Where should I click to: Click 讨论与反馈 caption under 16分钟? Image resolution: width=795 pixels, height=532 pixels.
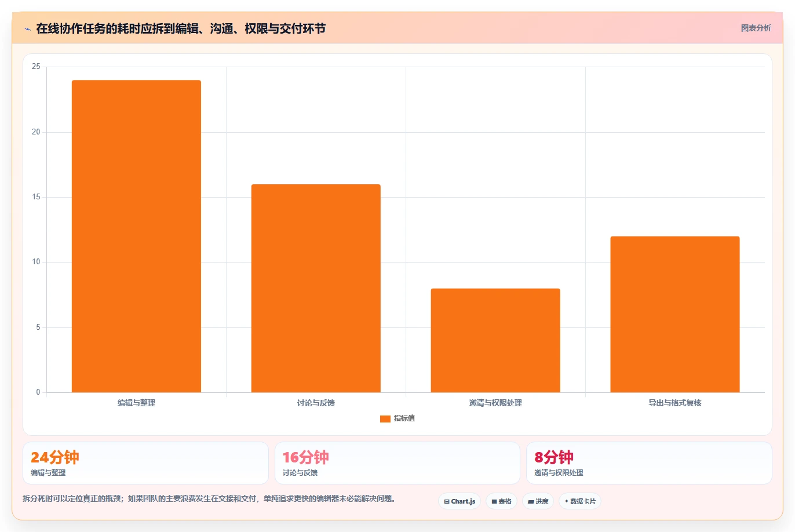[300, 473]
